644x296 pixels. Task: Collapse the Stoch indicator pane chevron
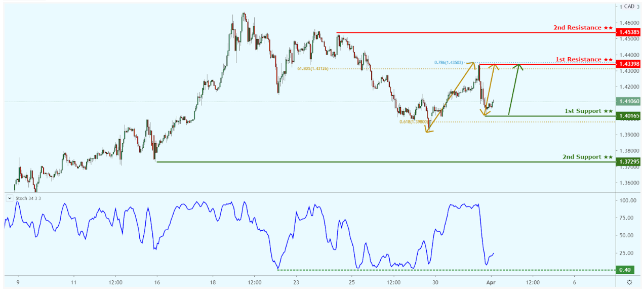click(x=9, y=198)
